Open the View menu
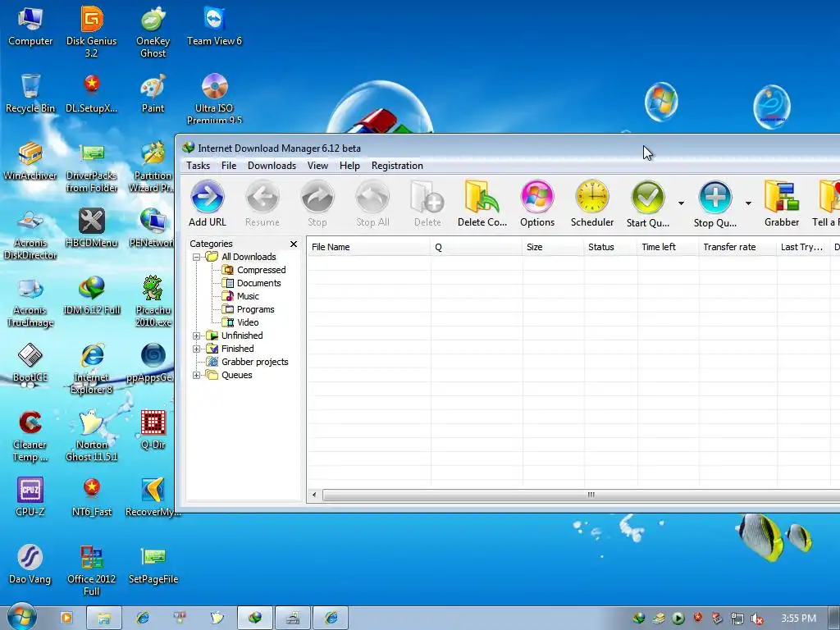 317,166
